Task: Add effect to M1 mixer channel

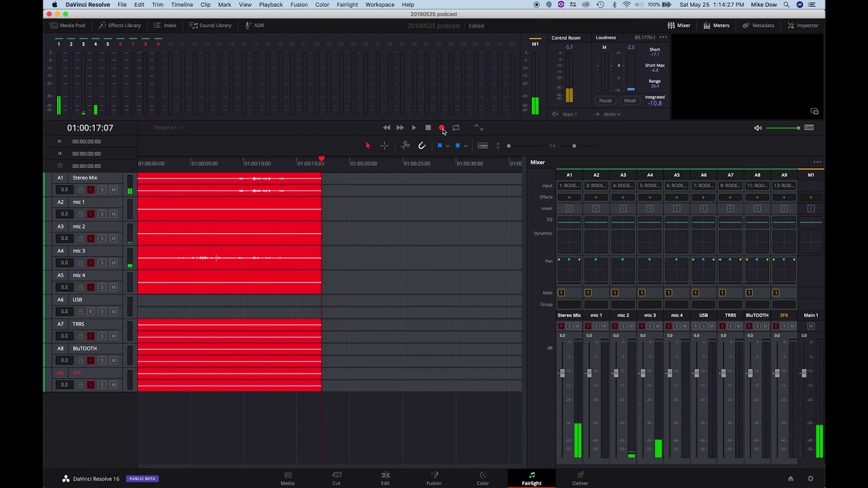Action: [x=810, y=197]
